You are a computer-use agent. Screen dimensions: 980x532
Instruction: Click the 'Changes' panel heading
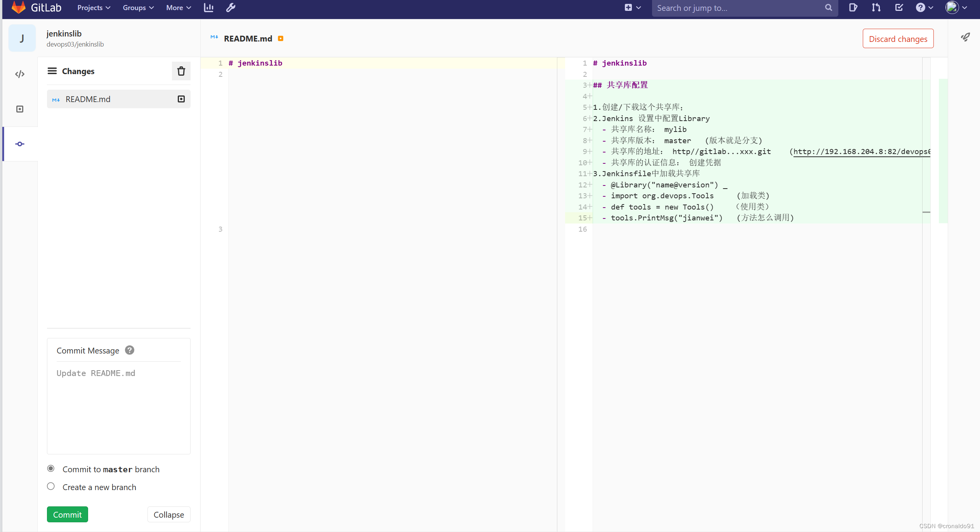tap(78, 71)
